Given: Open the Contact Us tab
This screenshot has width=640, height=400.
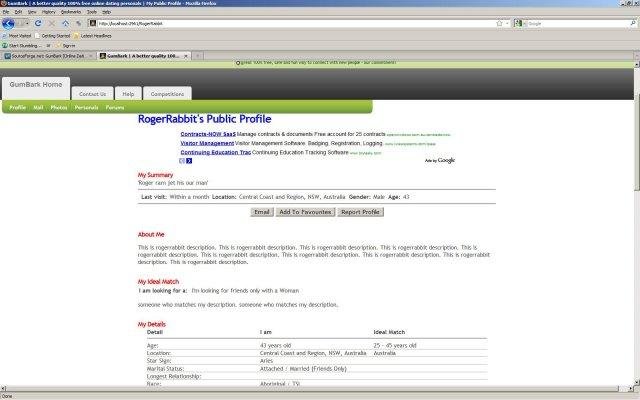Looking at the screenshot, I should (93, 94).
